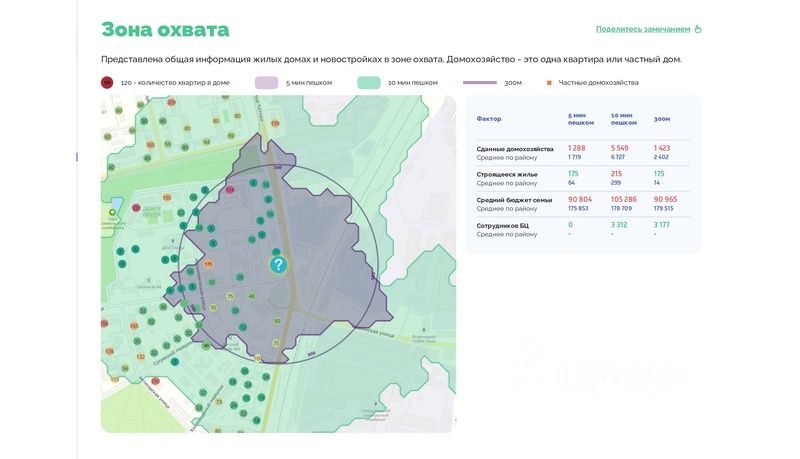Image resolution: width=800 pixels, height=459 pixels.
Task: Click the green 10 мин пешком swatch
Action: [369, 83]
